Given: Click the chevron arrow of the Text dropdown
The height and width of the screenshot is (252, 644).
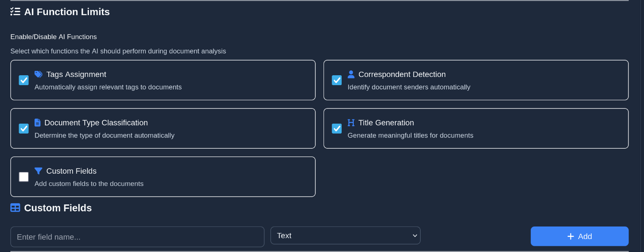Looking at the screenshot, I should [x=415, y=236].
